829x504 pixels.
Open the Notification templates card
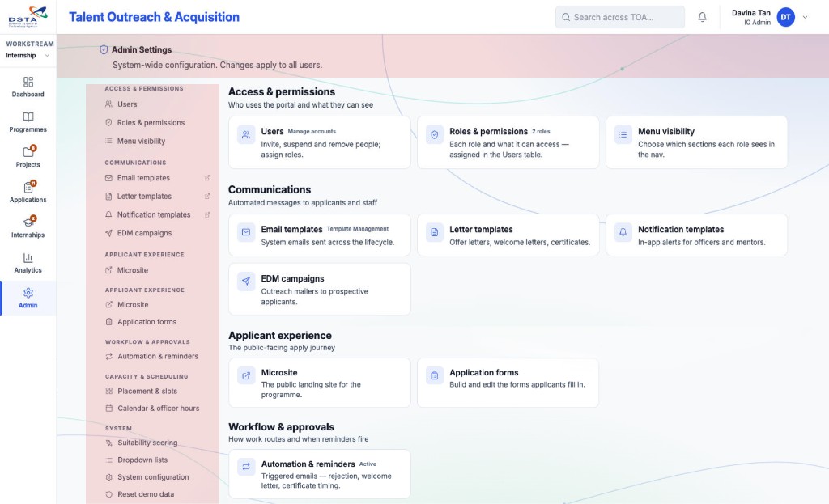(x=696, y=235)
